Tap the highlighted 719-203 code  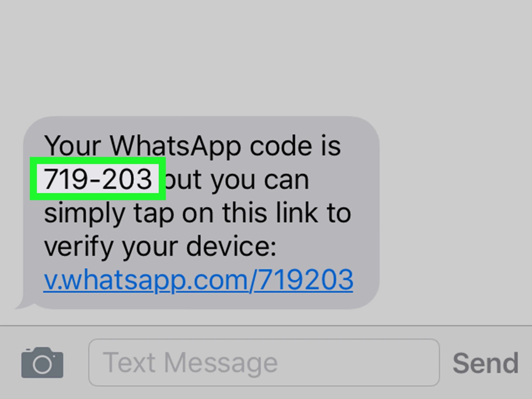pyautogui.click(x=98, y=178)
